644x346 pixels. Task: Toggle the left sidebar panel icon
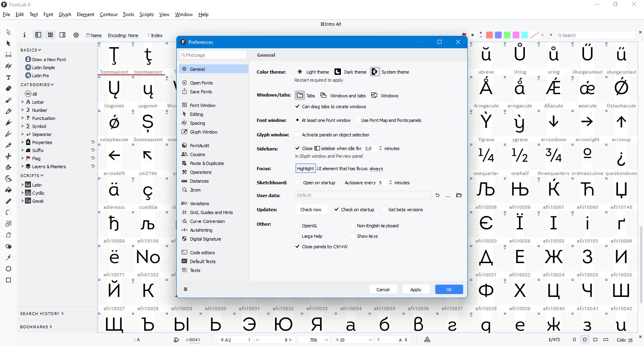tap(38, 35)
